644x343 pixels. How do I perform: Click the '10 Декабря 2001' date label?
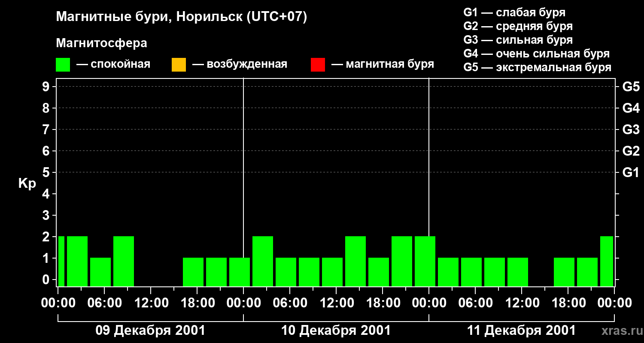click(x=336, y=331)
